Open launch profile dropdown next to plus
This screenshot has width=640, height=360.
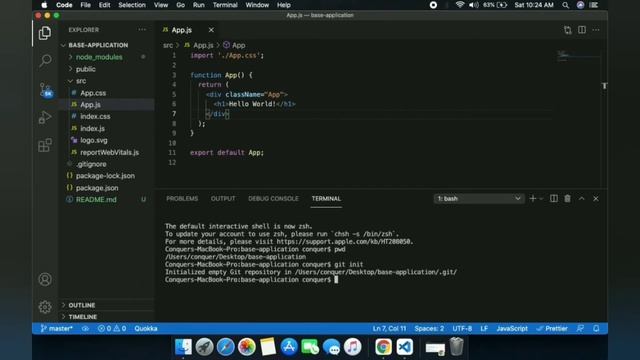tap(541, 199)
